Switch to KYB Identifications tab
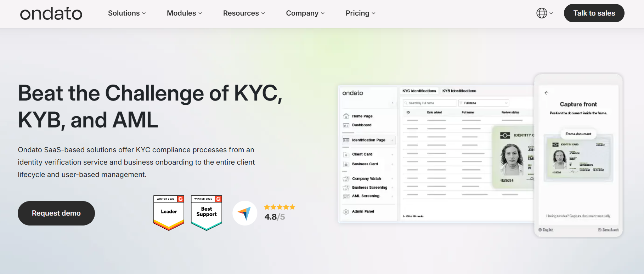Image resolution: width=644 pixels, height=274 pixels. tap(459, 91)
